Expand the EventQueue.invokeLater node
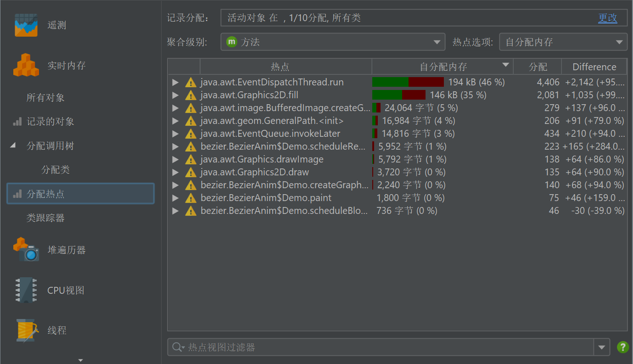633x364 pixels. pyautogui.click(x=175, y=134)
